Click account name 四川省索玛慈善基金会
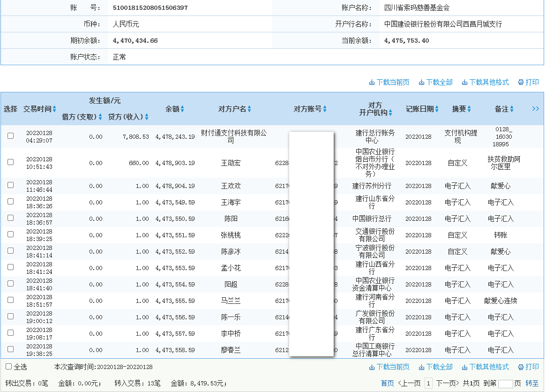Viewport: 546px width, 392px height. point(417,8)
